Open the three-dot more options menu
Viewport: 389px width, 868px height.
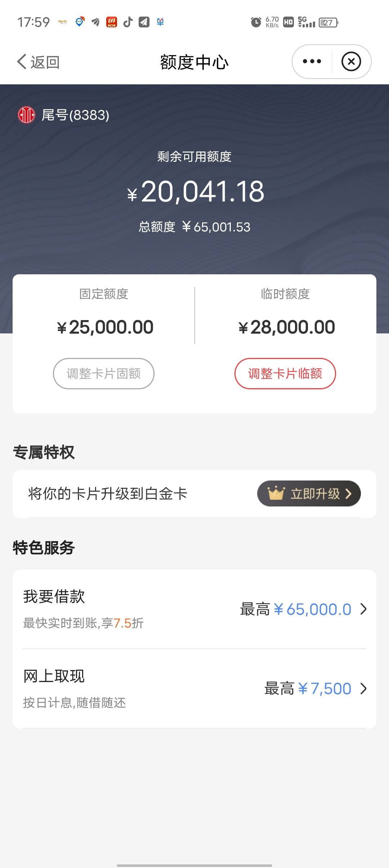click(x=312, y=62)
